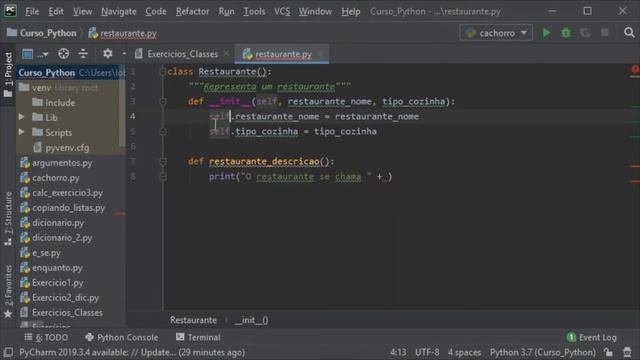Collapse restaurante_descricao with the fold marker on line 7
640x360 pixels.
click(x=162, y=162)
